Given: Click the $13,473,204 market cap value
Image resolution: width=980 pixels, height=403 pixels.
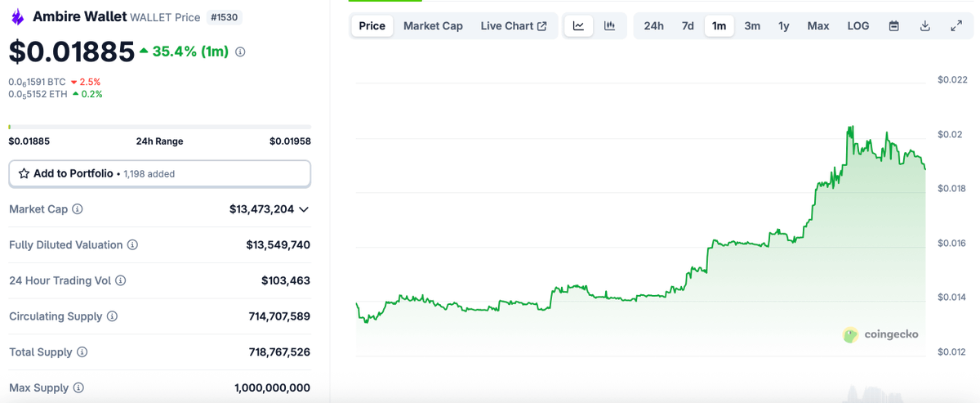Looking at the screenshot, I should [x=261, y=209].
